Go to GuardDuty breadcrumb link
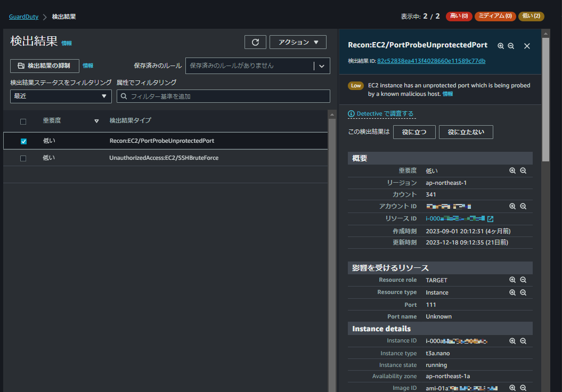562x392 pixels. point(23,17)
